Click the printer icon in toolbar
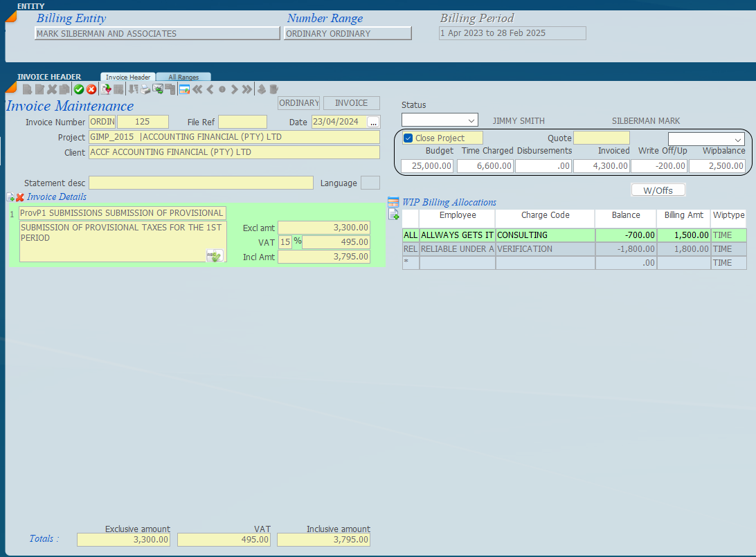This screenshot has width=756, height=557. (145, 89)
